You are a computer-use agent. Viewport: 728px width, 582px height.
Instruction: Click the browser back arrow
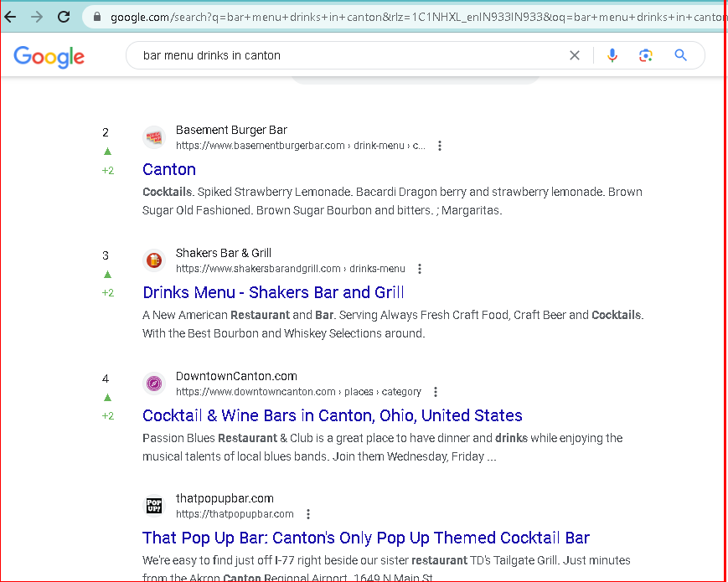(10, 17)
